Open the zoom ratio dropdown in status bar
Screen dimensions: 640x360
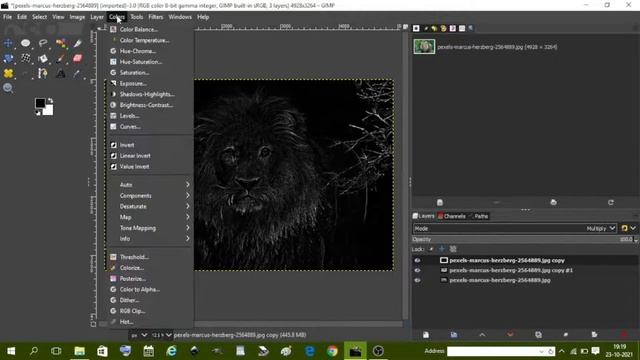pyautogui.click(x=162, y=335)
